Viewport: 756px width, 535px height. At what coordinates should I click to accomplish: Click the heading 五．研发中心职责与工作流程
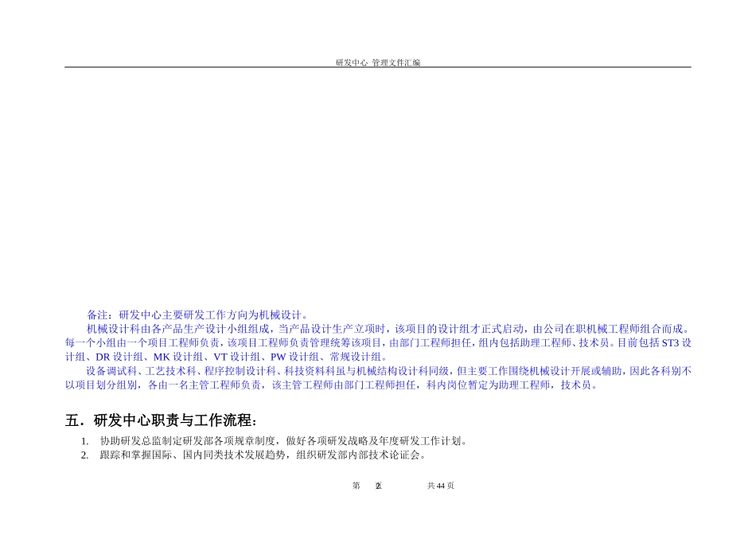pos(162,420)
